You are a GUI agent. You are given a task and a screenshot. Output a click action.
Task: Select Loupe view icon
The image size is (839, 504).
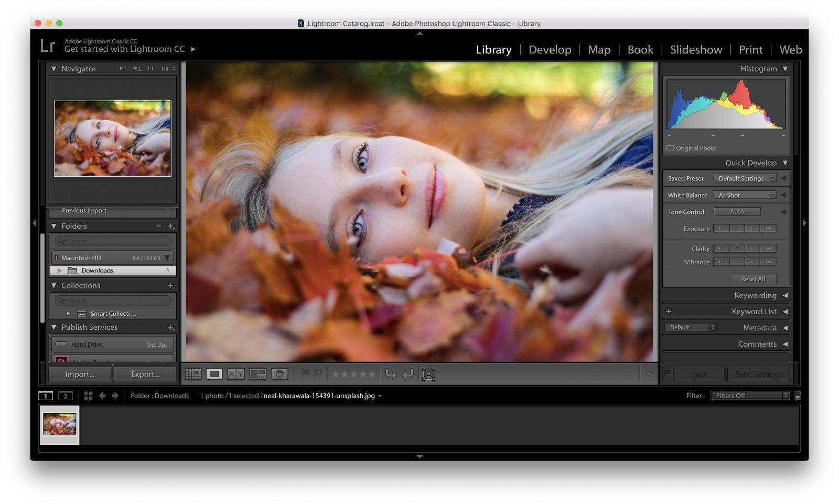pos(214,374)
